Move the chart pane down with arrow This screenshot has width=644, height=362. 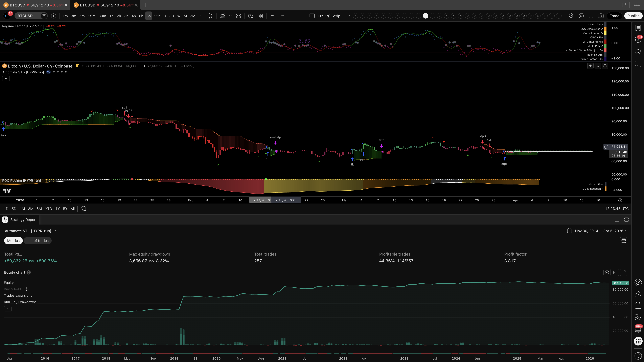(x=598, y=66)
